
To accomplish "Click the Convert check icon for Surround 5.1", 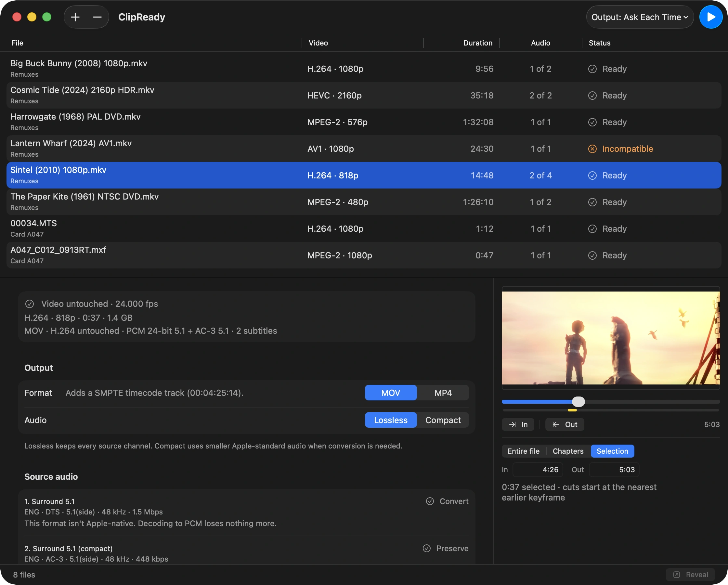I will 430,501.
